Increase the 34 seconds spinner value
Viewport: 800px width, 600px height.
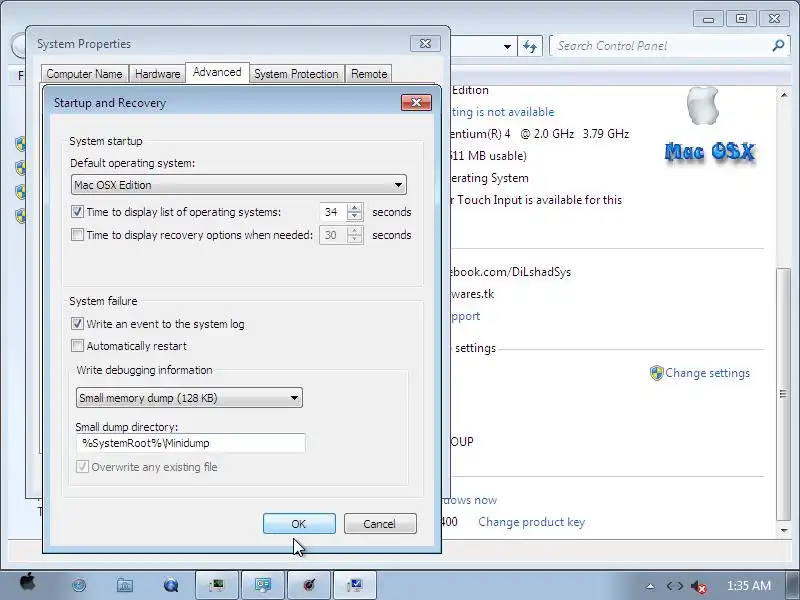[355, 208]
